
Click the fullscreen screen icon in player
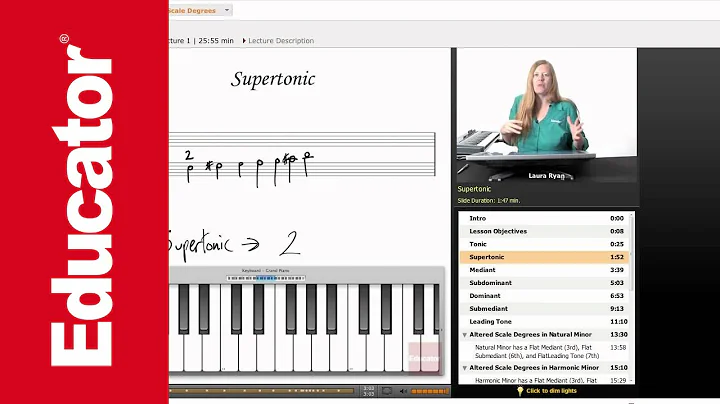point(387,391)
